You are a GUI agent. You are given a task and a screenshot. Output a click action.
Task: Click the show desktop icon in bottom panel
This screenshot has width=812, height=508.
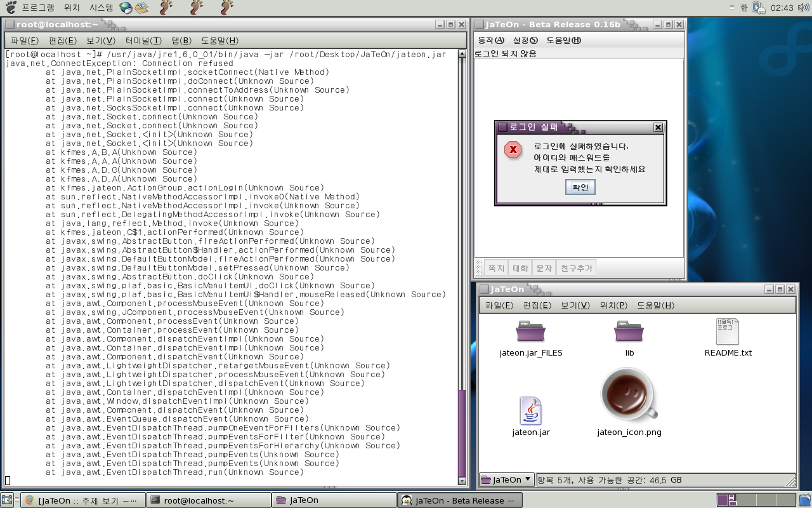(7, 500)
